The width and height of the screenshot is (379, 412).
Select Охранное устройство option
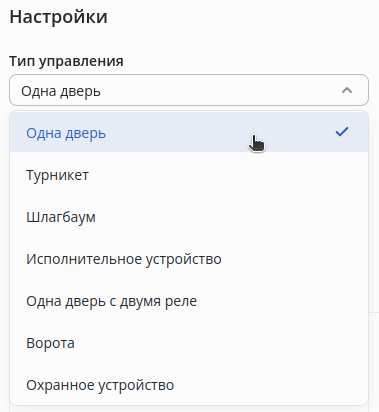189,385
